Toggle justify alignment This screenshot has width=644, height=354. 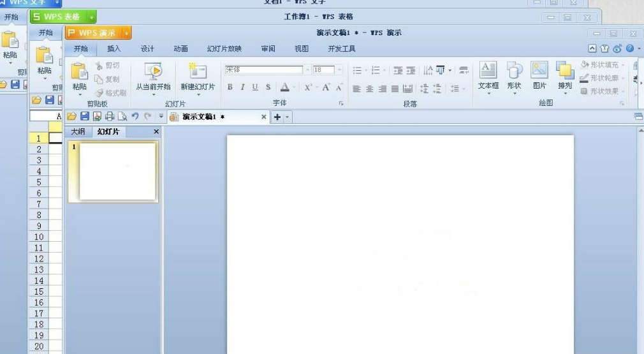pos(395,88)
